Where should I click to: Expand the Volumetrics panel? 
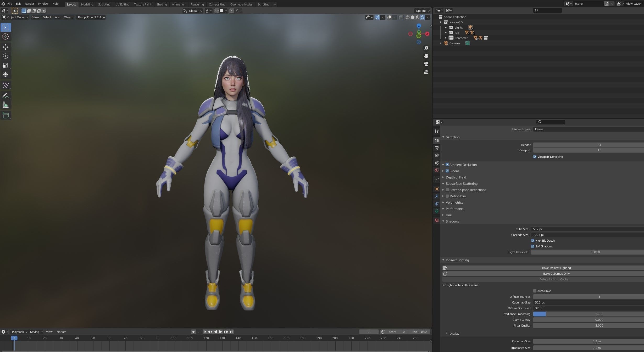tap(454, 202)
